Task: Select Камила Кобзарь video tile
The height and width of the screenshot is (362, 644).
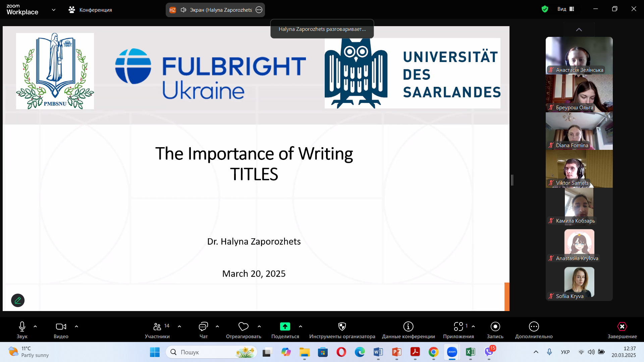Action: coord(579,206)
